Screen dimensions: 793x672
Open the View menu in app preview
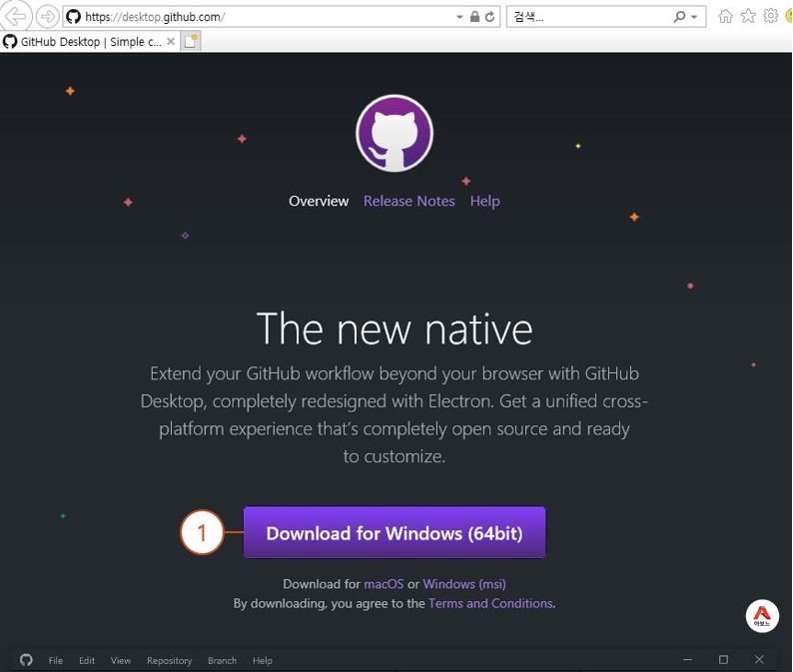point(121,660)
